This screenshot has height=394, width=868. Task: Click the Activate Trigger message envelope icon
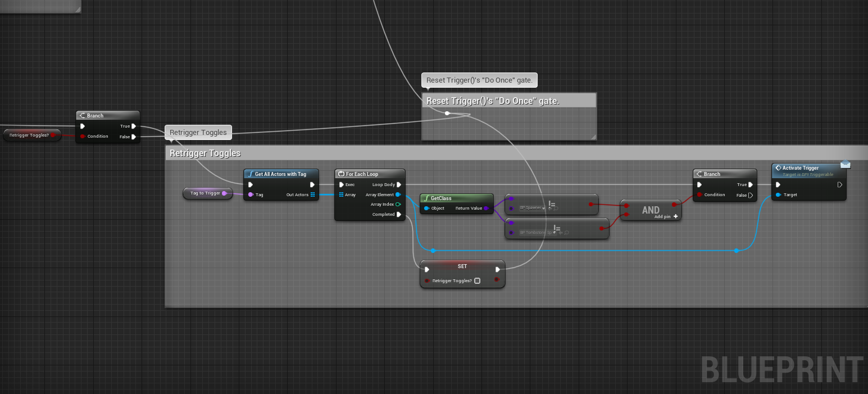(845, 164)
